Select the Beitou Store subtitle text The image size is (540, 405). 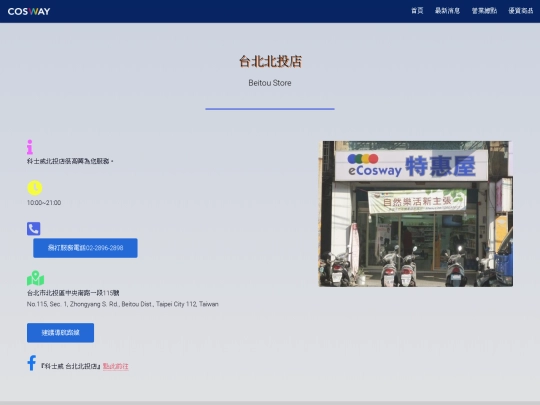270,83
